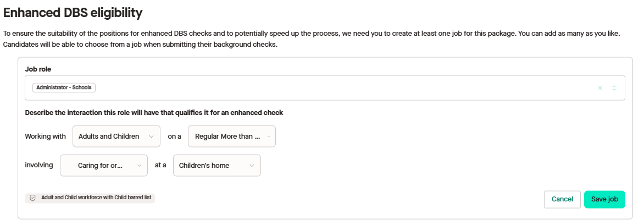Click the chevron beside Children's home

[x=252, y=165]
